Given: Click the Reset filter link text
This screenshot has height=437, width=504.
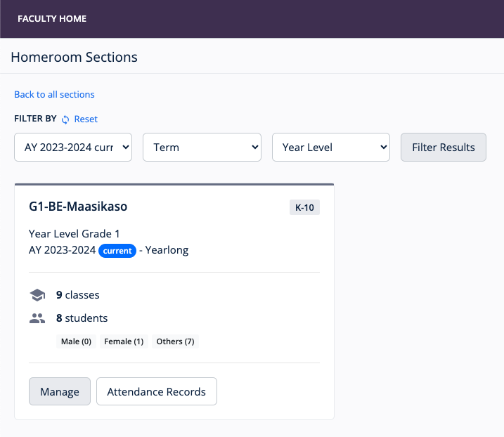Looking at the screenshot, I should pos(86,119).
